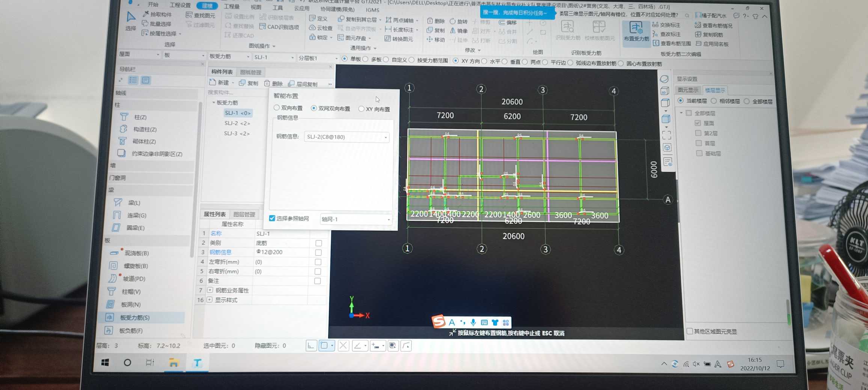Open File Explorer from the taskbar
868x390 pixels.
pyautogui.click(x=173, y=363)
